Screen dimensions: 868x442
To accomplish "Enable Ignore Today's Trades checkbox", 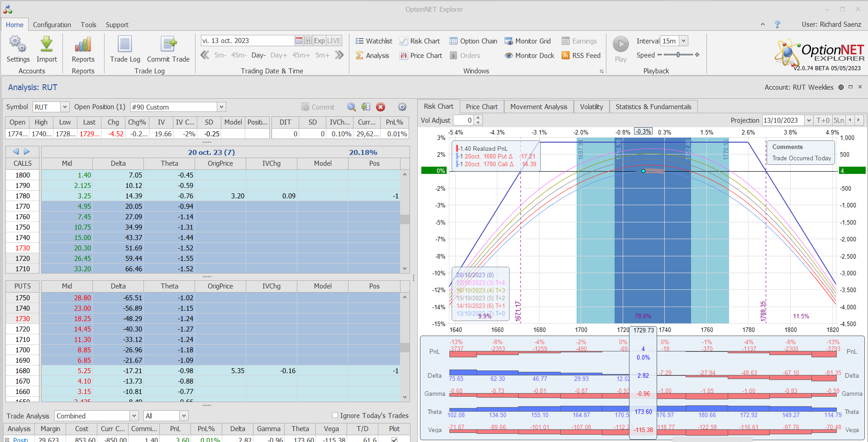I will (335, 415).
